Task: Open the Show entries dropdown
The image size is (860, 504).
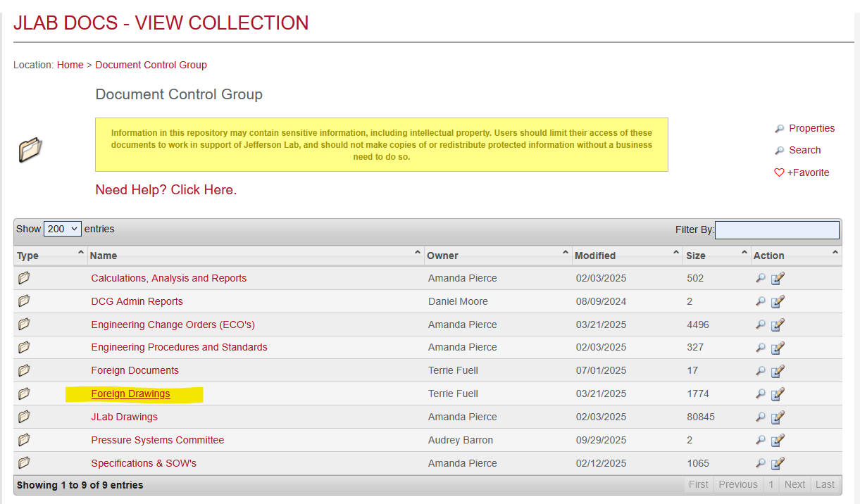Action: [63, 229]
